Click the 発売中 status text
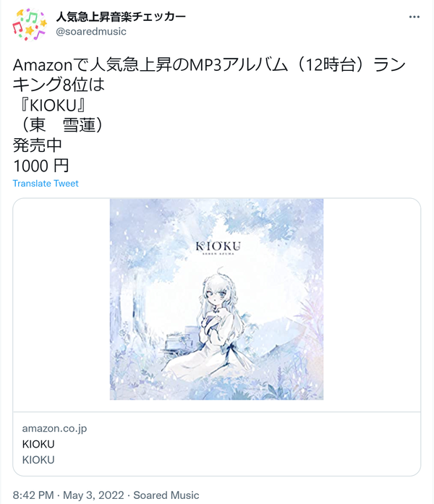The image size is (434, 504). coord(38,145)
